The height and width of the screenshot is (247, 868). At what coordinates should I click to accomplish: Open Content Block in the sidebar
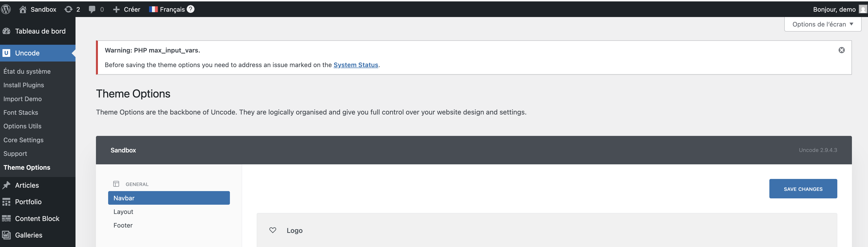pos(38,218)
